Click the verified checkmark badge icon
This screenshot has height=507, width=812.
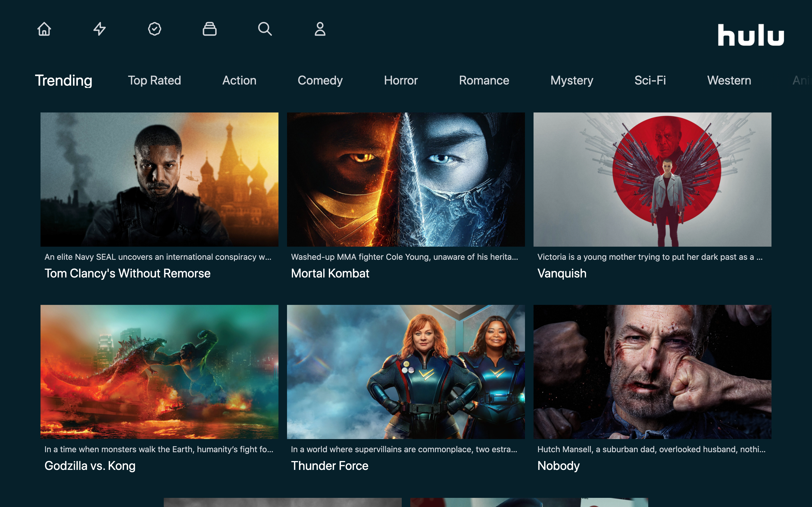tap(154, 29)
